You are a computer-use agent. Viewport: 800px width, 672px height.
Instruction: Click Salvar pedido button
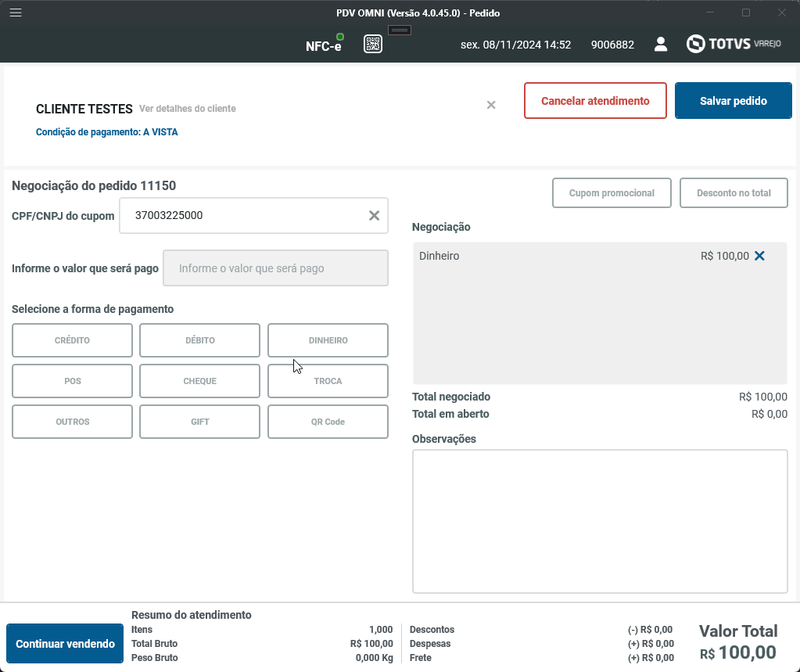click(734, 100)
